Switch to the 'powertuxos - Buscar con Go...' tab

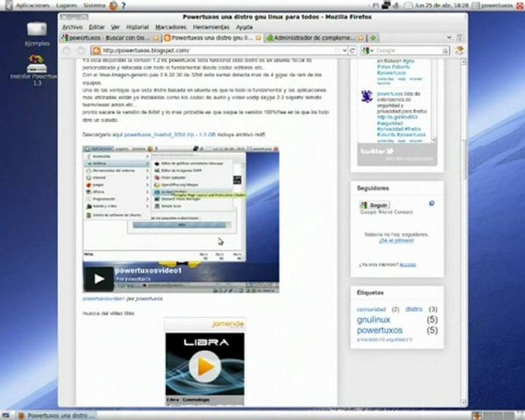(110, 38)
